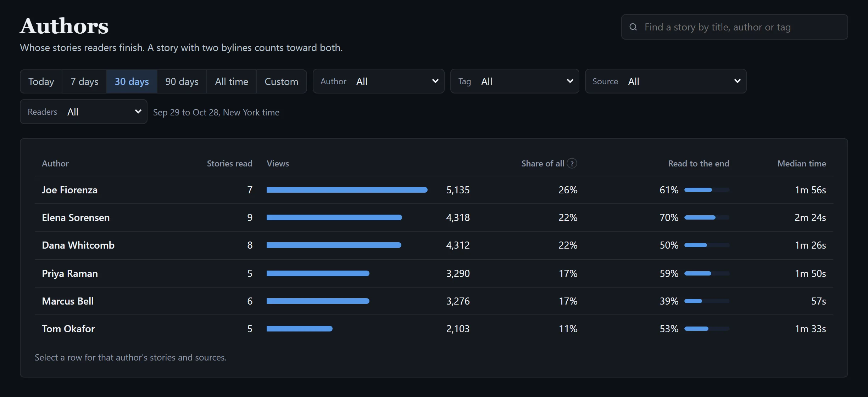This screenshot has height=397, width=868.
Task: Open the Author filter dropdown
Action: click(x=379, y=81)
